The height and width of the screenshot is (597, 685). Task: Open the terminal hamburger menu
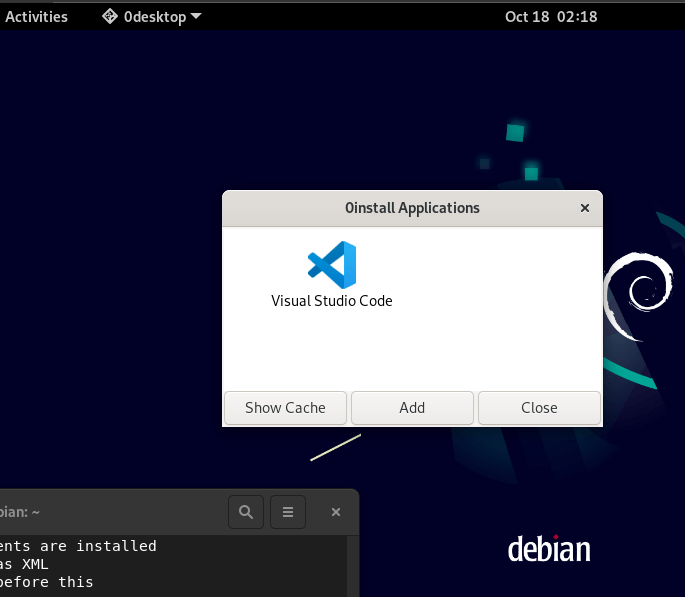tap(288, 512)
